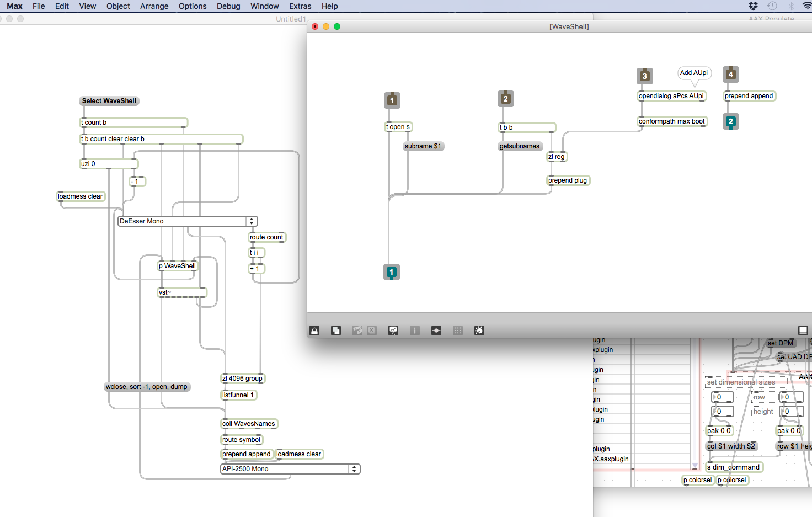Screen dimensions: 812x517
Task: Select inlet 3 above opendialog
Action: pos(645,76)
